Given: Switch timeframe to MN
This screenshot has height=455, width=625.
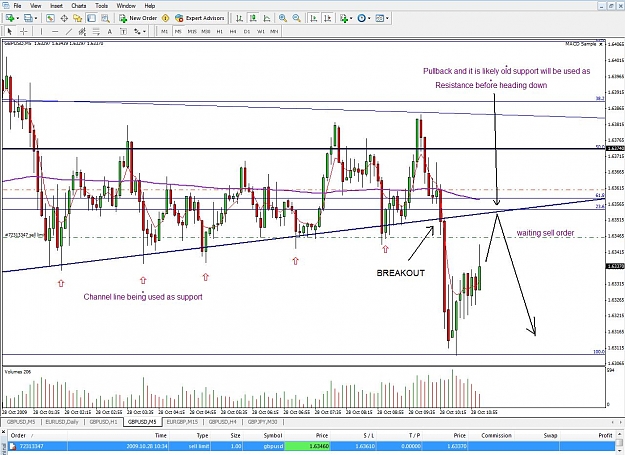Looking at the screenshot, I should (x=274, y=31).
